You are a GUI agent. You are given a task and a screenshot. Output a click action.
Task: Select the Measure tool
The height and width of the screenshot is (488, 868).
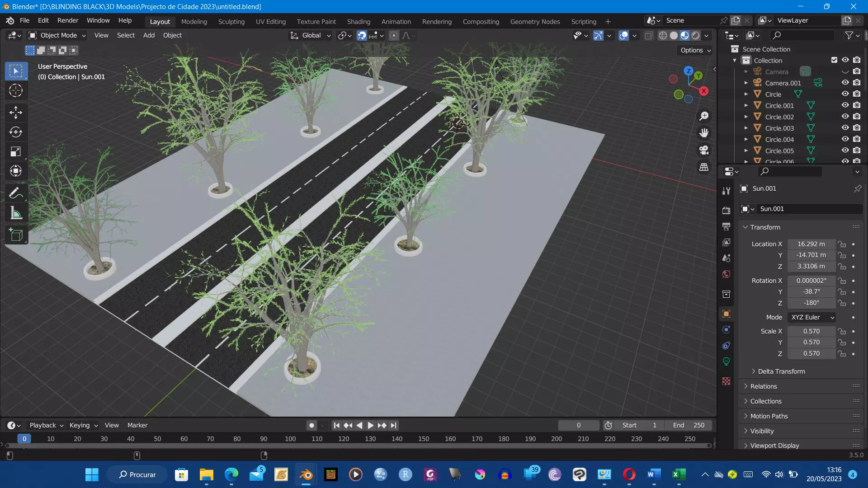(x=16, y=213)
